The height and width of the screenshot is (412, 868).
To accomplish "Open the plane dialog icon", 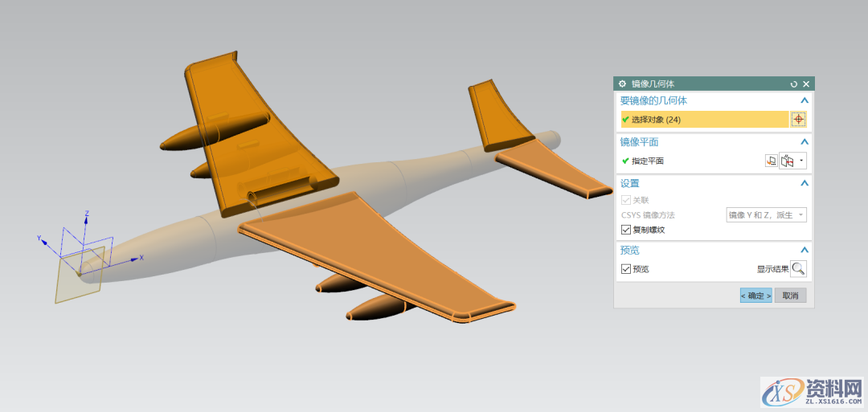I will (772, 161).
